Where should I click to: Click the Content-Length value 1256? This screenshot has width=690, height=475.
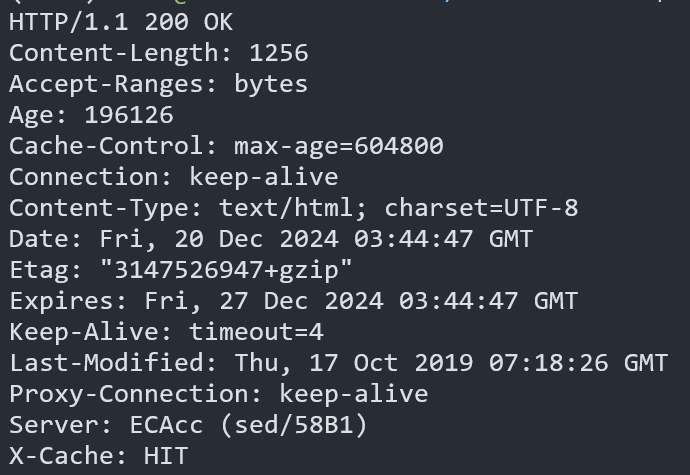278,53
